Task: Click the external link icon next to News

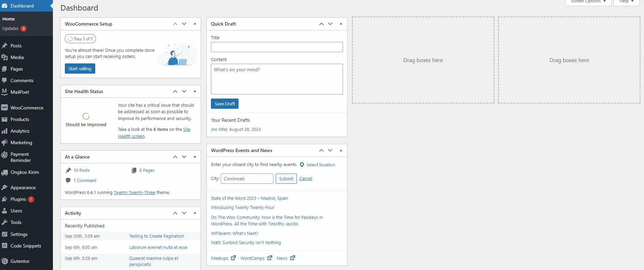Action: tap(292, 258)
